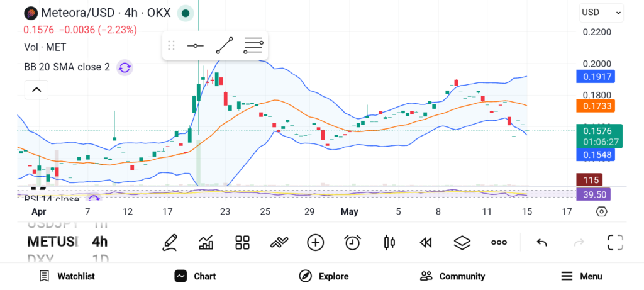The width and height of the screenshot is (644, 290).
Task: Click the 0.2200 price scale label
Action: [597, 32]
